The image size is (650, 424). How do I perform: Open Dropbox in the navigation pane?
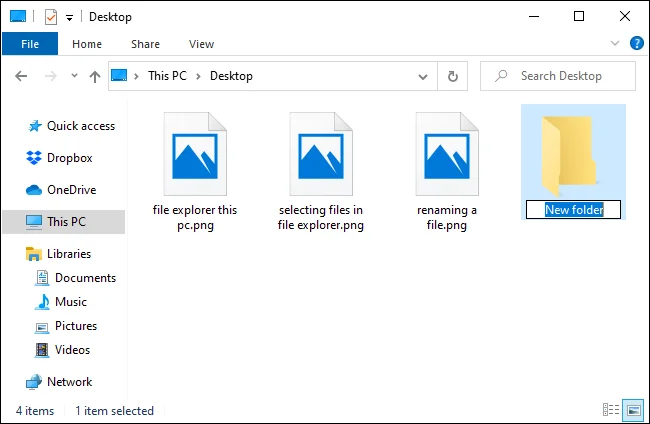pyautogui.click(x=69, y=158)
